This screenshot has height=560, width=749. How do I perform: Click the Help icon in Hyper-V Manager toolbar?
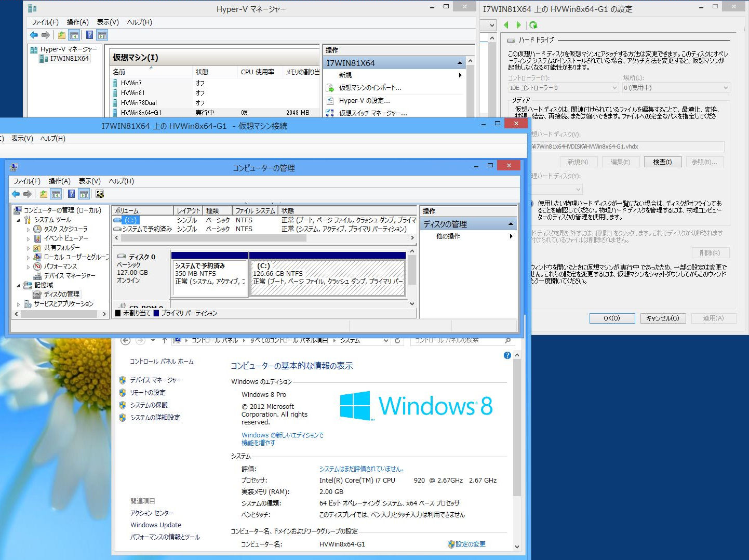tap(89, 35)
